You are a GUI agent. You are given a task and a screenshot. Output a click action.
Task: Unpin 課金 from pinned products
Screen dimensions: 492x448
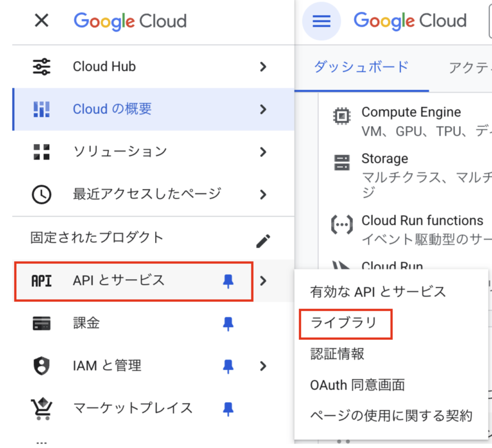point(228,323)
